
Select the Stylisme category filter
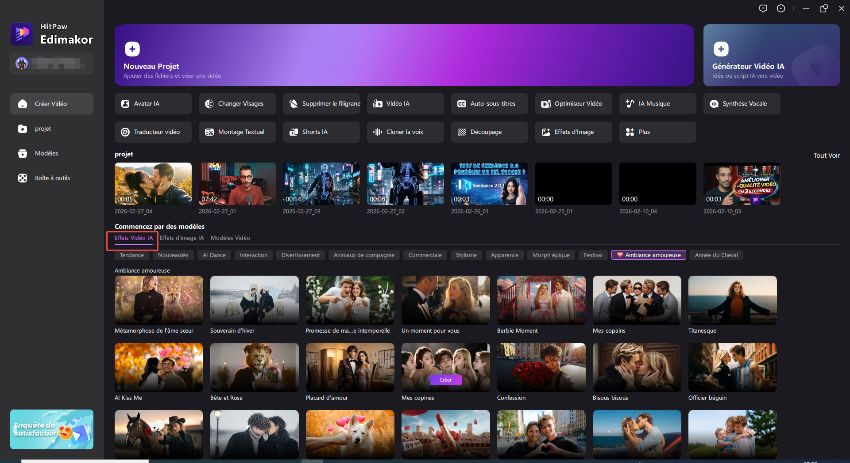tap(466, 255)
